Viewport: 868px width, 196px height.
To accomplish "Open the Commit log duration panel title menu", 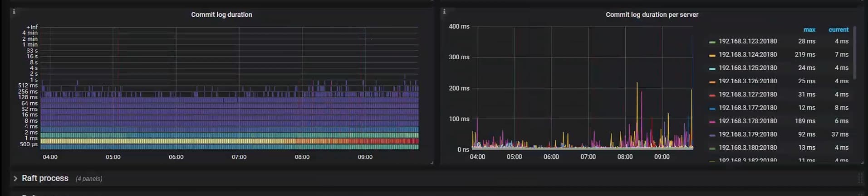I will (x=221, y=14).
